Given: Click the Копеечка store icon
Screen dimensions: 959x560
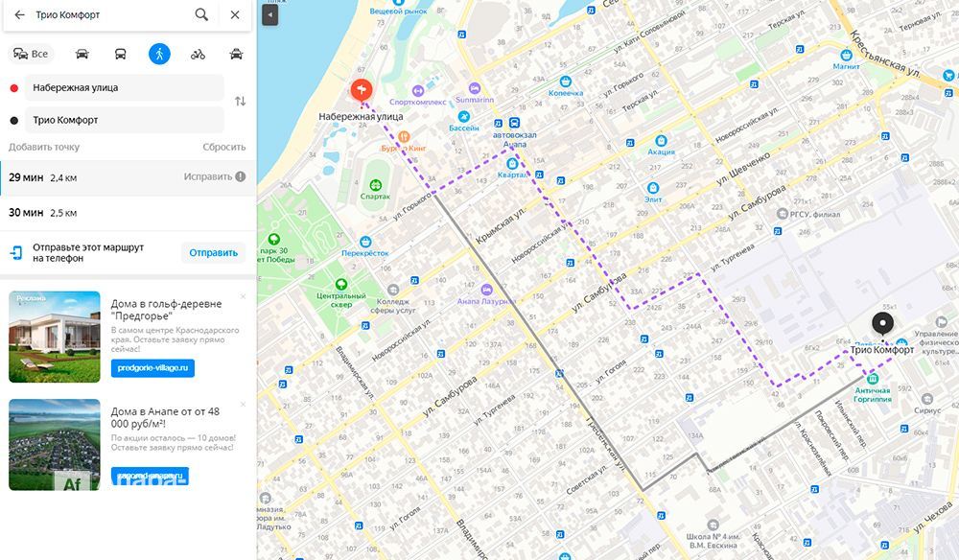Looking at the screenshot, I should [x=566, y=82].
